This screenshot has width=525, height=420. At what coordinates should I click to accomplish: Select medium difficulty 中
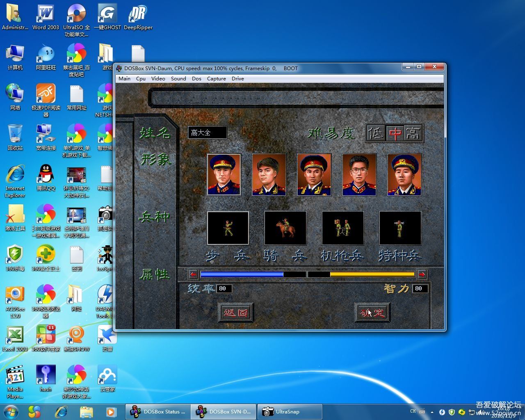395,133
